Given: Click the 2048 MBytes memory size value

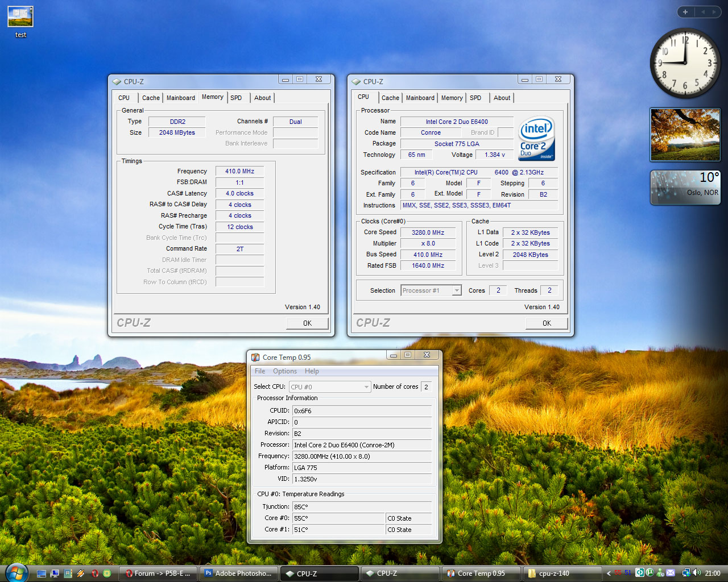Looking at the screenshot, I should click(177, 132).
